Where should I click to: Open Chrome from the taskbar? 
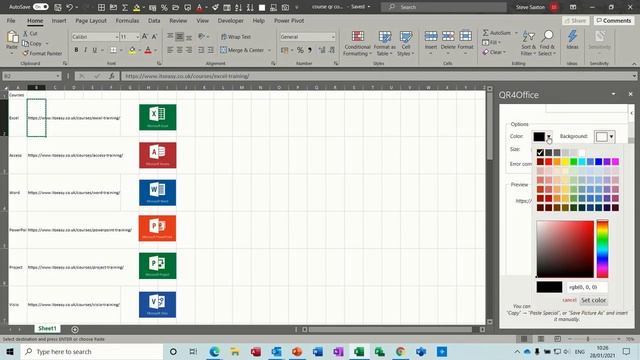point(400,351)
